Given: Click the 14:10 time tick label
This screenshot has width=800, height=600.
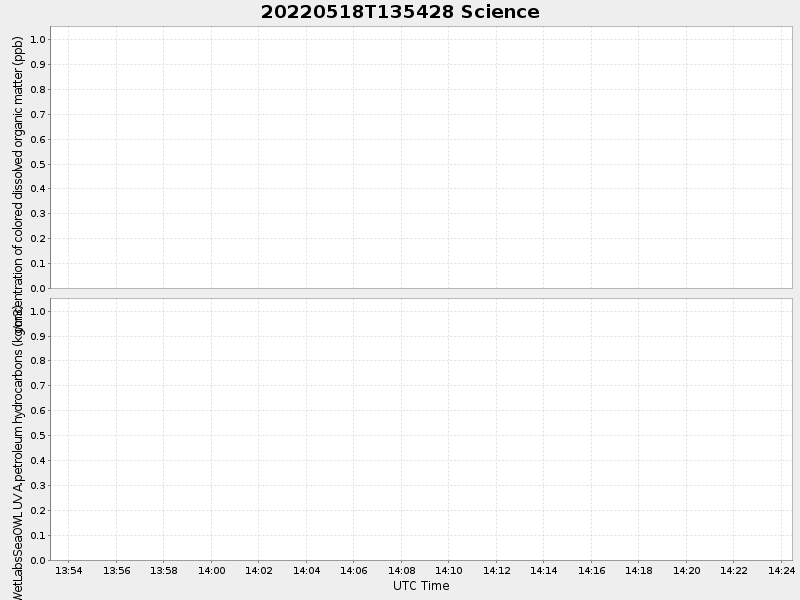Looking at the screenshot, I should point(449,570).
